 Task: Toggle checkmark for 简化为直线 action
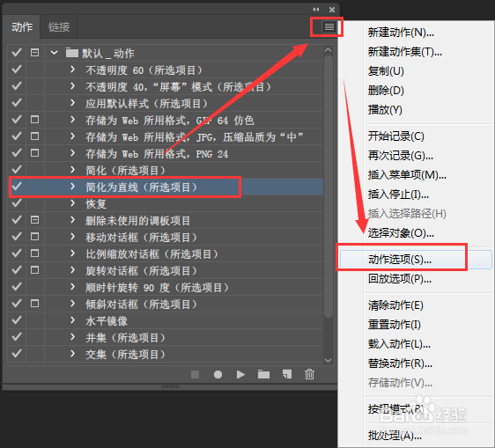17,187
